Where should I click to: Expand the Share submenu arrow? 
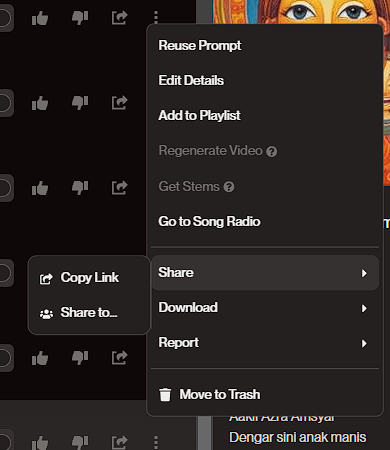tap(364, 273)
